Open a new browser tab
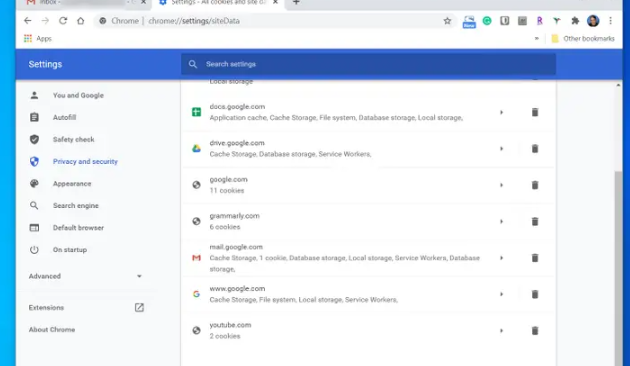630x366 pixels. click(296, 2)
